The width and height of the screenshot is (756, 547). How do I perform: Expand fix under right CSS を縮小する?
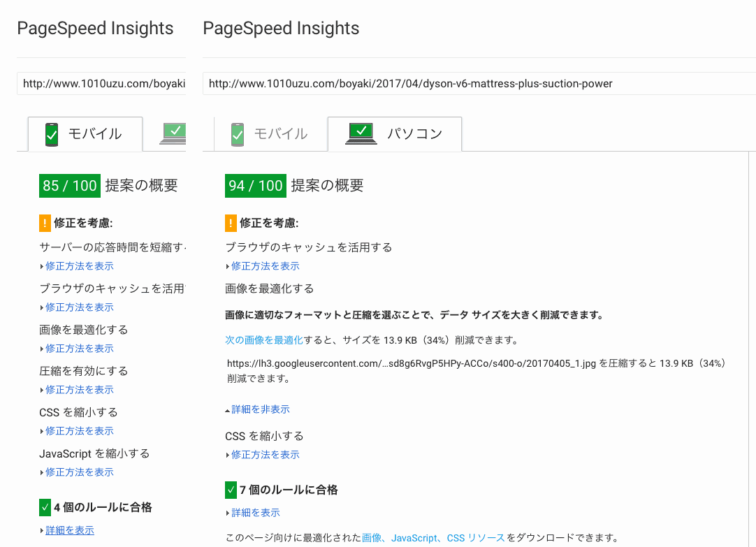pos(266,455)
